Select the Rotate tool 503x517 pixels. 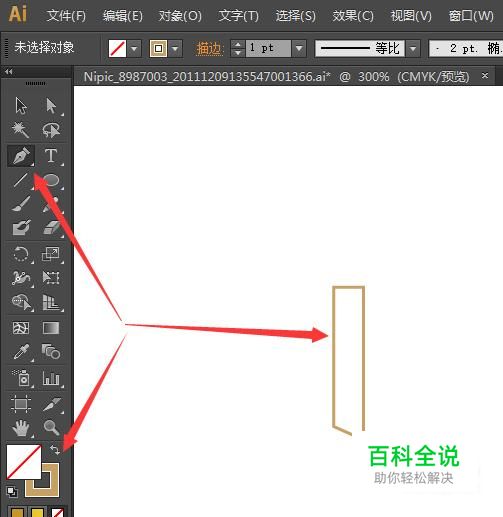(x=21, y=254)
